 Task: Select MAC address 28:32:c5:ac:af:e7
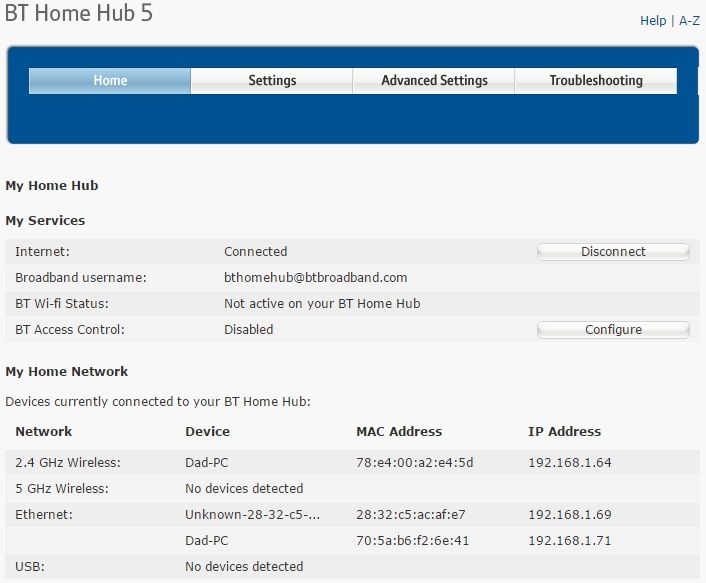(411, 515)
